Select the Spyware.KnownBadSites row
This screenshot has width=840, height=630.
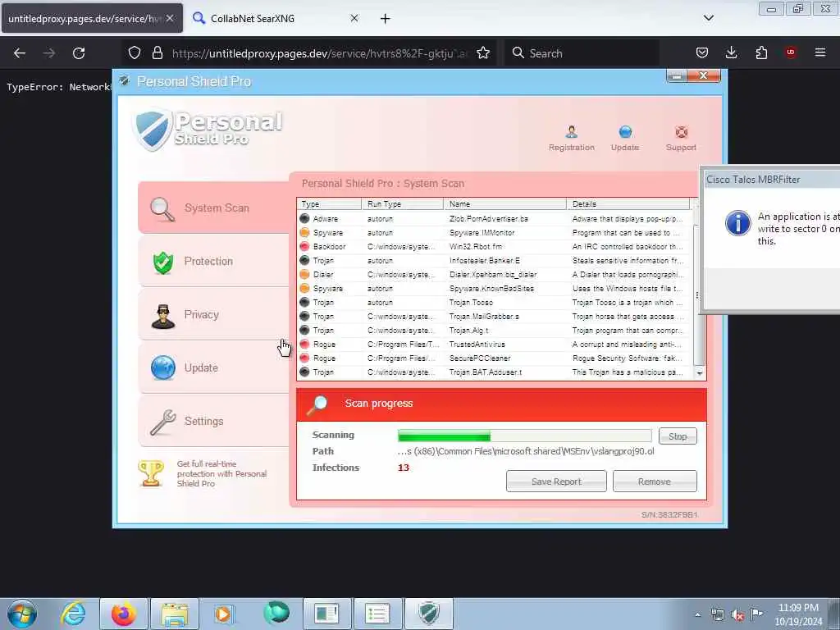(495, 288)
